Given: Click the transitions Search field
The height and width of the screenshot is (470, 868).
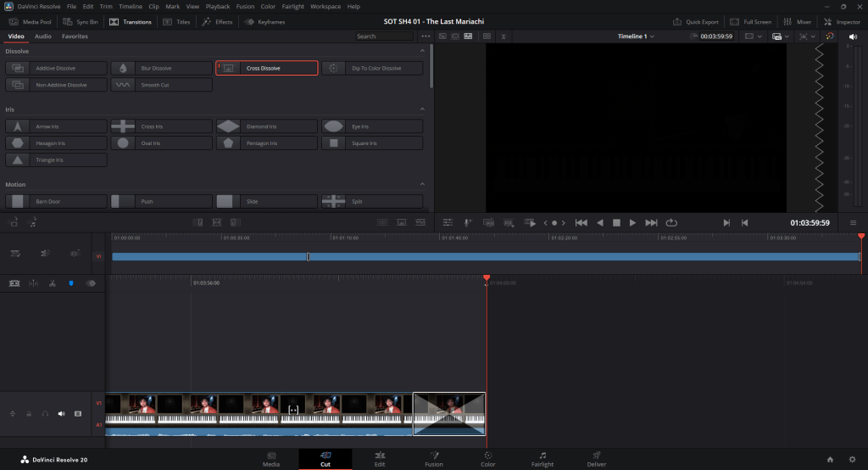Looking at the screenshot, I should pos(384,36).
